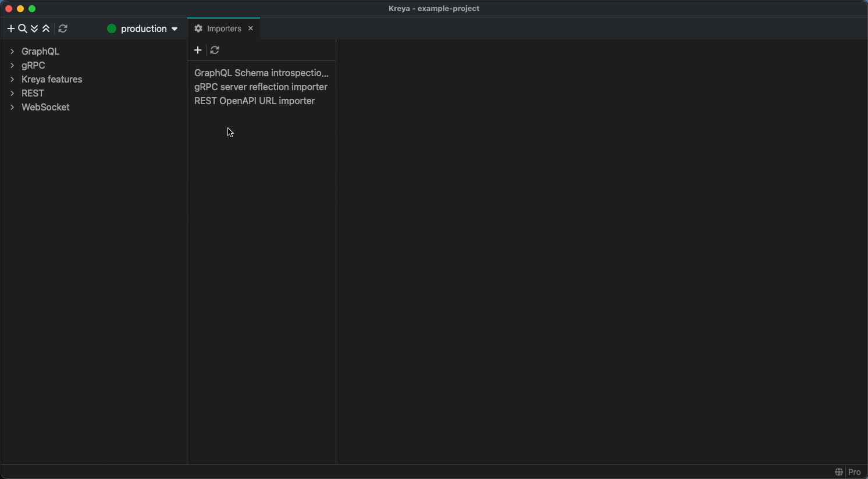Image resolution: width=868 pixels, height=479 pixels.
Task: Add a new importer with the plus icon
Action: pos(198,51)
